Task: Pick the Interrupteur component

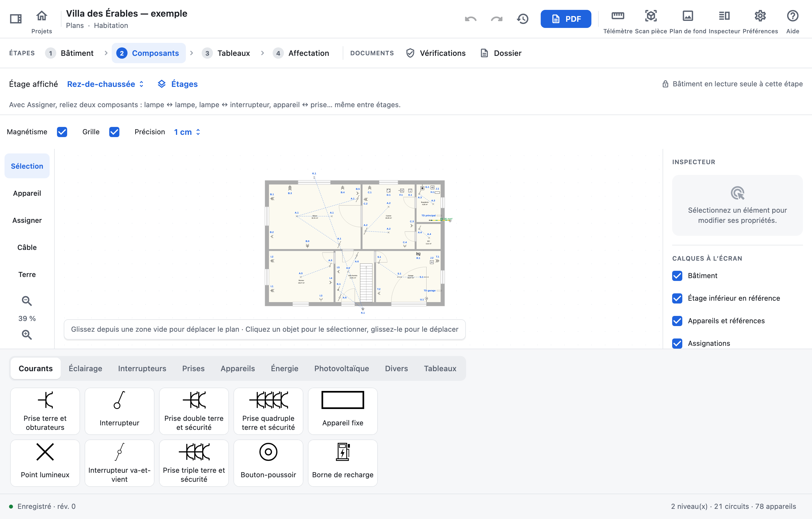Action: click(x=119, y=411)
